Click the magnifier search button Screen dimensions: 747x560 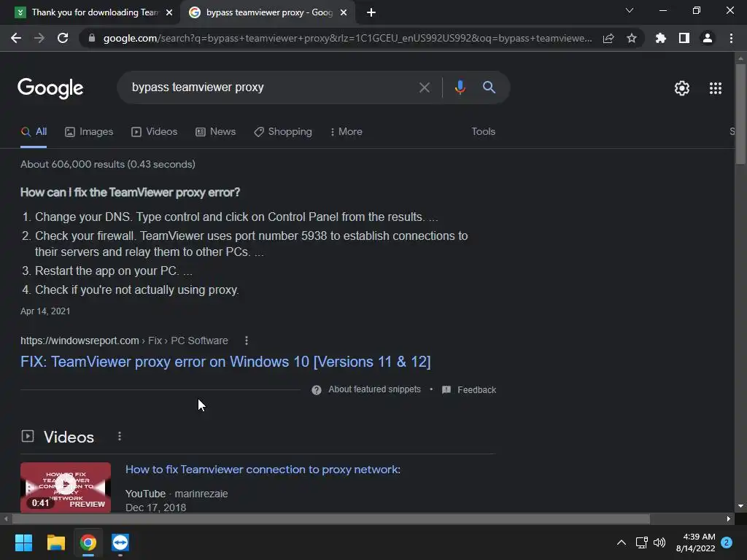click(x=489, y=87)
